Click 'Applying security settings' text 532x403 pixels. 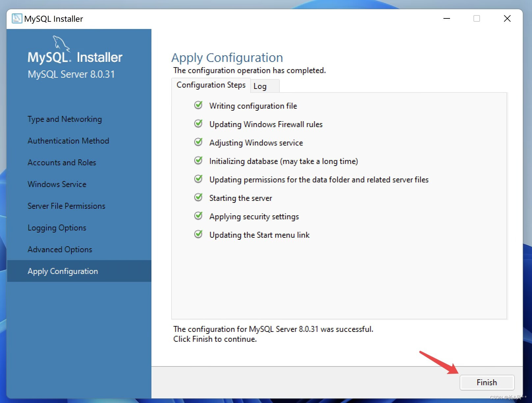point(254,217)
